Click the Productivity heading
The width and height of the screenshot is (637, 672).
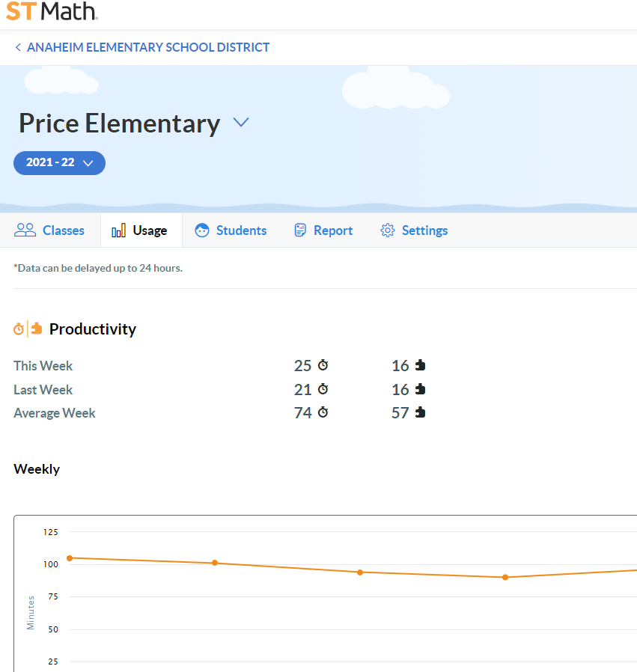(x=93, y=329)
